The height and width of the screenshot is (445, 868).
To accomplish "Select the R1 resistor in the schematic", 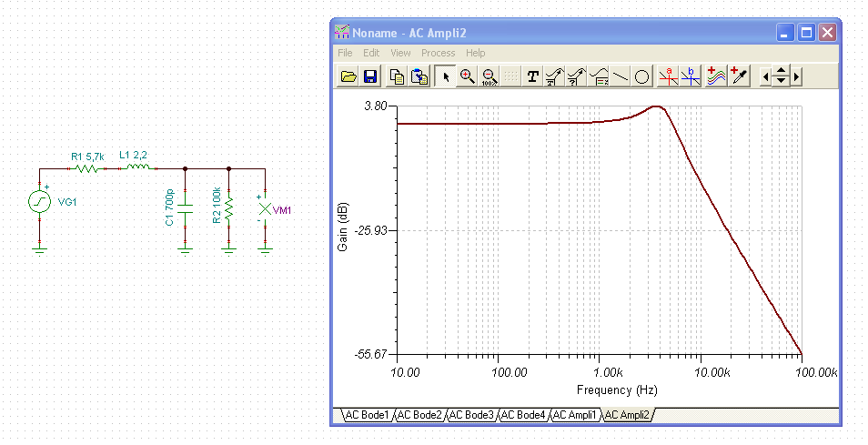I will 87,168.
